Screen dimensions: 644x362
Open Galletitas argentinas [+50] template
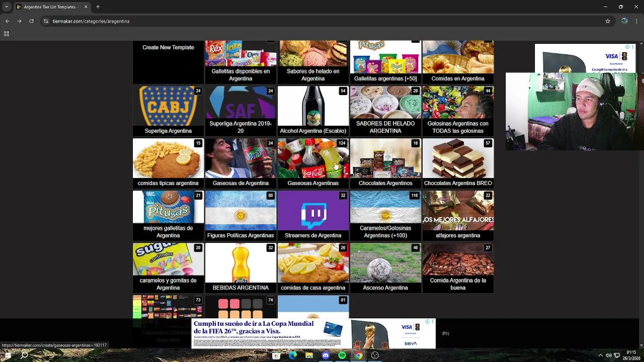tap(385, 62)
